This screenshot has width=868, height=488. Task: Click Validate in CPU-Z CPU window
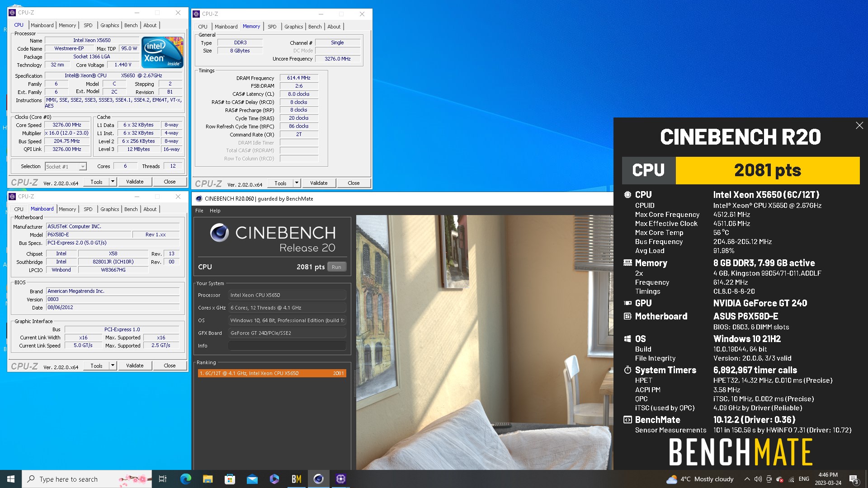tap(135, 182)
